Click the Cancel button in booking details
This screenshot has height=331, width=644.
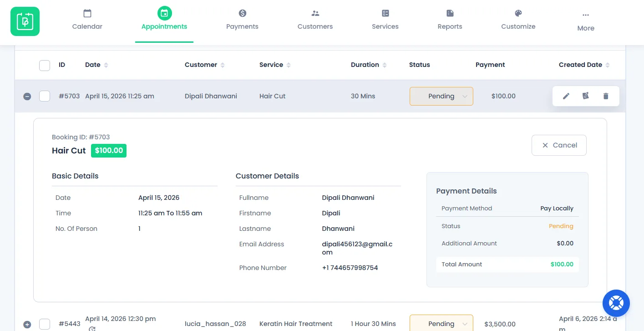[x=559, y=145]
